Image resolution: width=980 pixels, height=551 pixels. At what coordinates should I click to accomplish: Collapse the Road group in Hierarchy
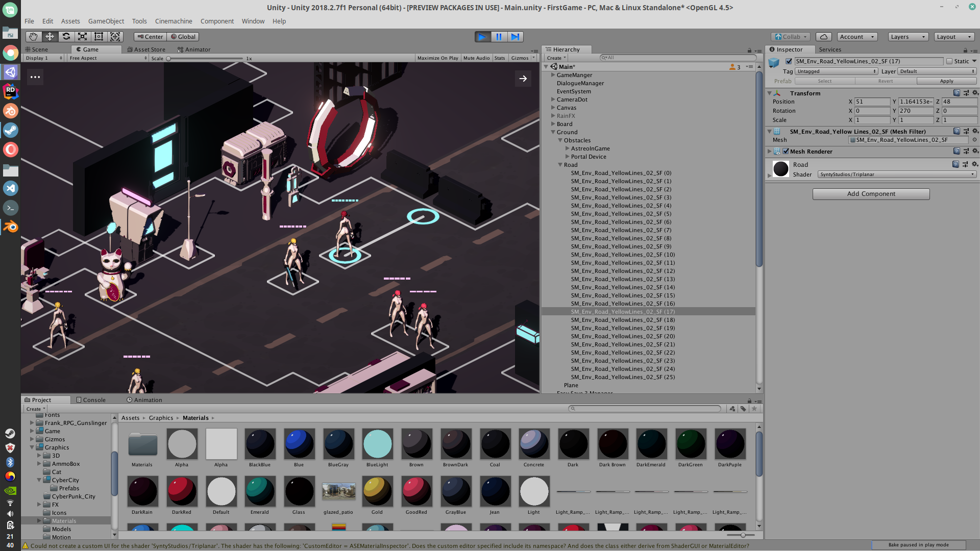click(x=560, y=165)
